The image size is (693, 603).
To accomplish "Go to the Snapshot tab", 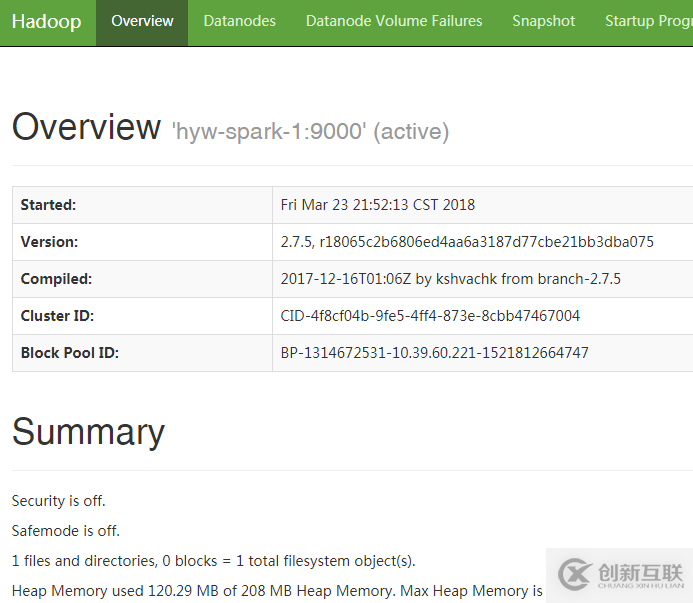I will tap(544, 21).
